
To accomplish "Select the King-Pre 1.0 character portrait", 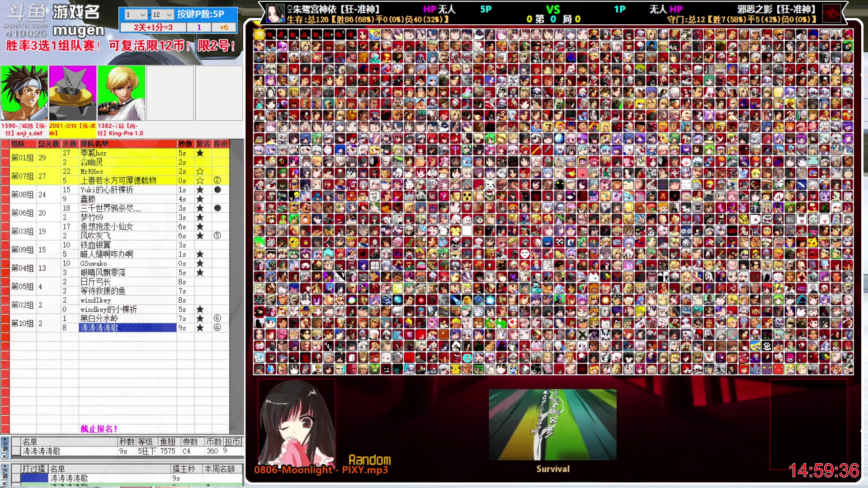I will (122, 93).
